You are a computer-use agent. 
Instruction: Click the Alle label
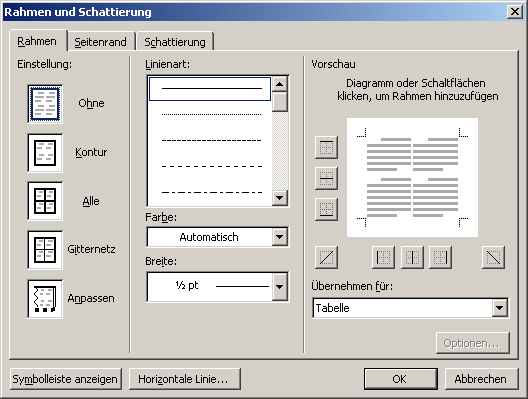[x=91, y=201]
